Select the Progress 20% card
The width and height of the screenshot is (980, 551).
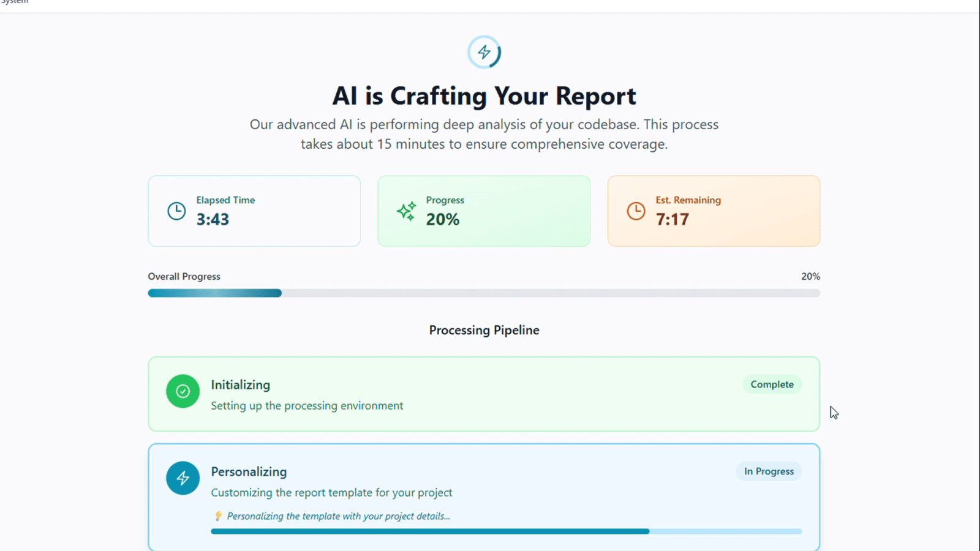point(484,211)
